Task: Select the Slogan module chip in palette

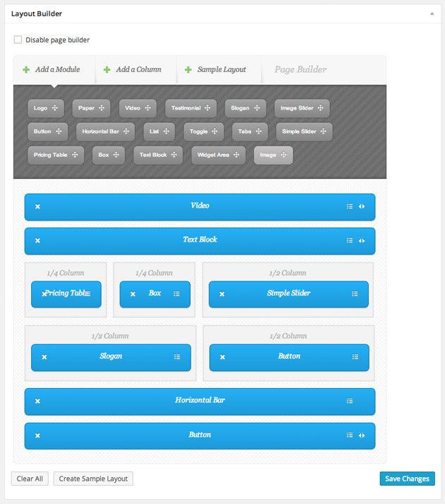Action: tap(246, 108)
